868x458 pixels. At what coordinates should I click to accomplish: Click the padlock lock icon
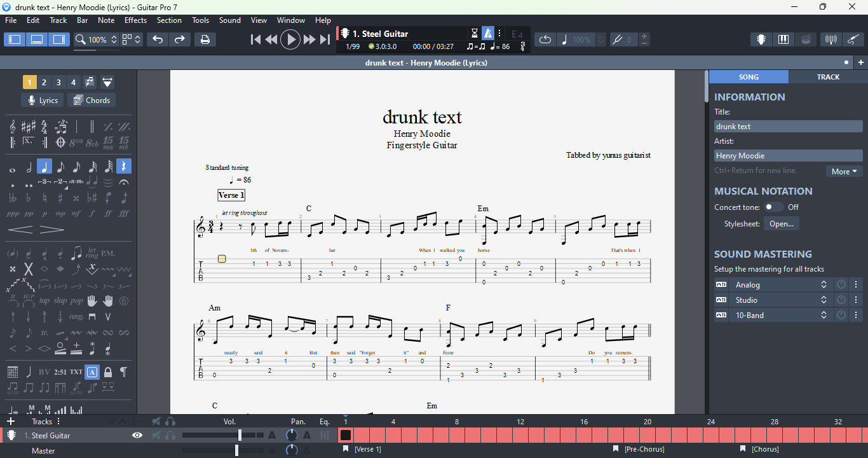(x=108, y=372)
